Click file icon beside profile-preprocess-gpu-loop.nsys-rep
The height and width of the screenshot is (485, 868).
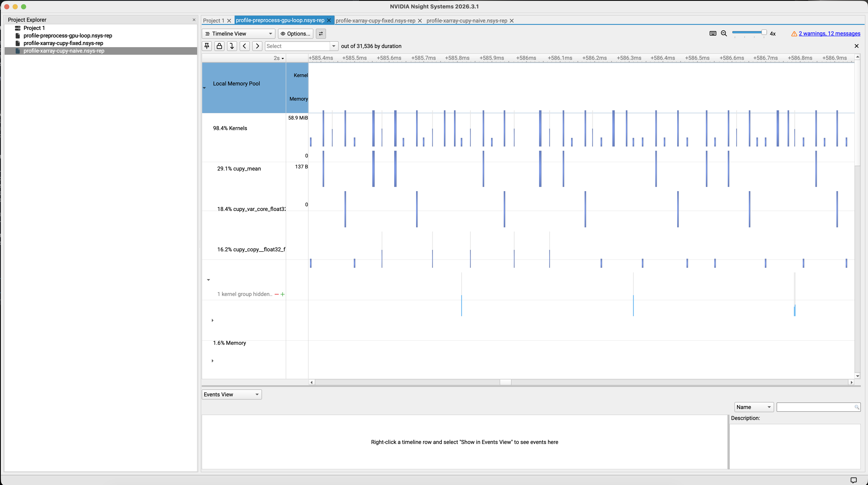(x=17, y=35)
